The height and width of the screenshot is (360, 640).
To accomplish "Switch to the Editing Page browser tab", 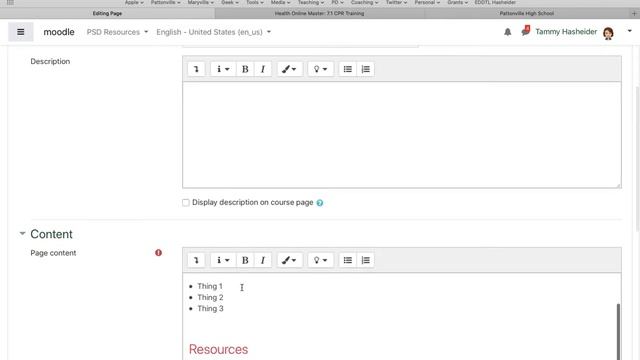I will click(107, 13).
